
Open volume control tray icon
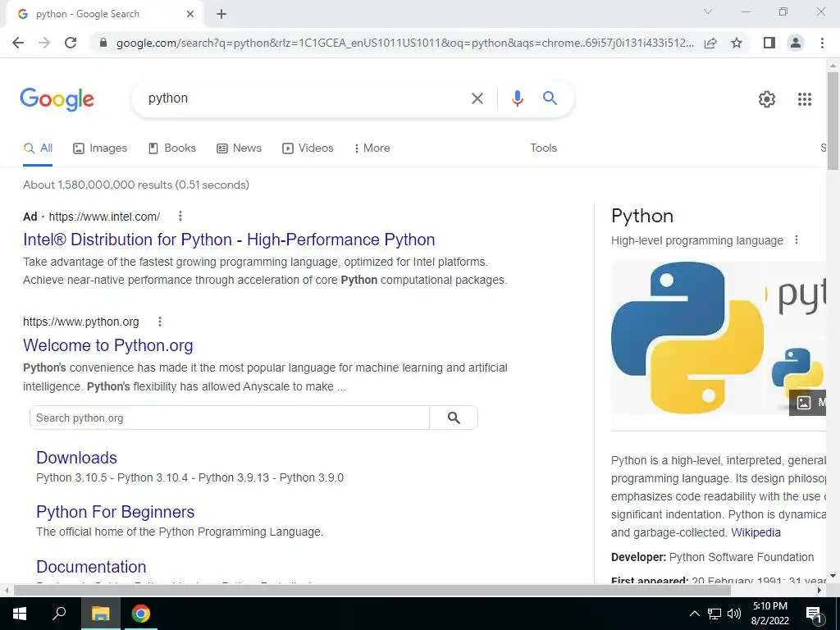pyautogui.click(x=734, y=614)
